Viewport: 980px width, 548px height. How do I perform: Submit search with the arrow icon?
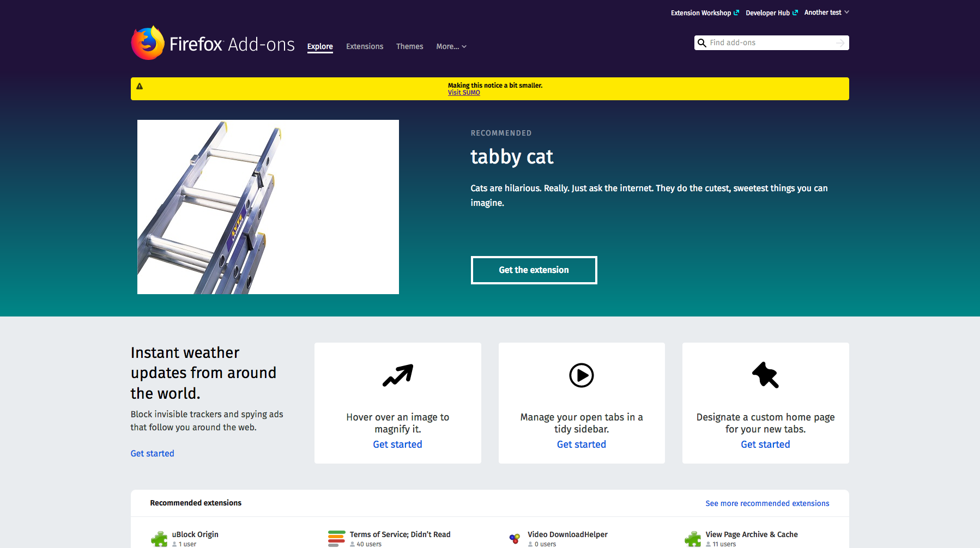[840, 43]
